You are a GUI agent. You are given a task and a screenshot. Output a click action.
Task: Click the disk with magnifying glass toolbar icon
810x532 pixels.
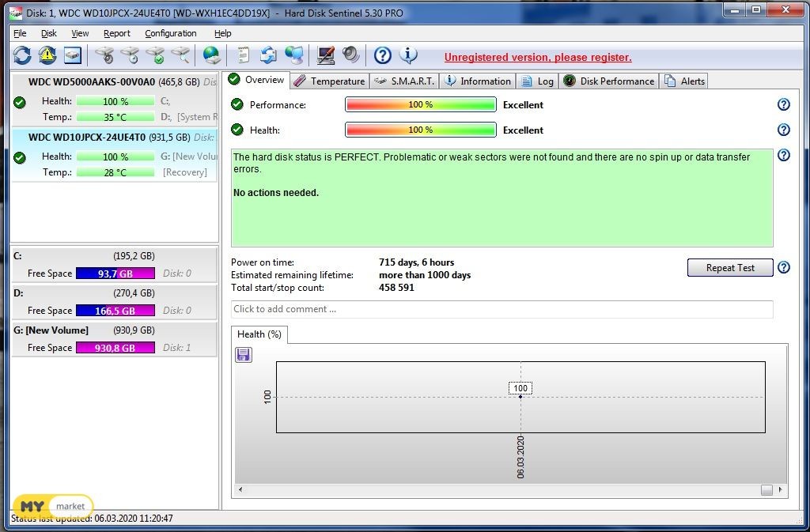181,55
